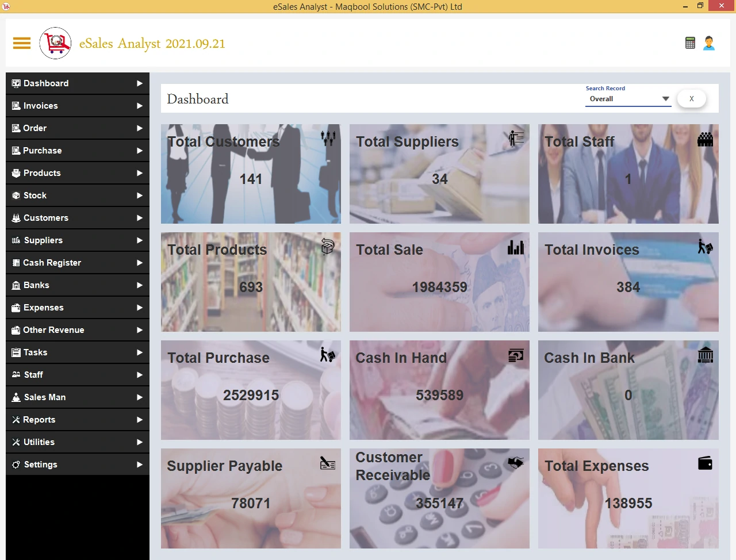
Task: Click the Dashboard sidebar icon
Action: [16, 83]
